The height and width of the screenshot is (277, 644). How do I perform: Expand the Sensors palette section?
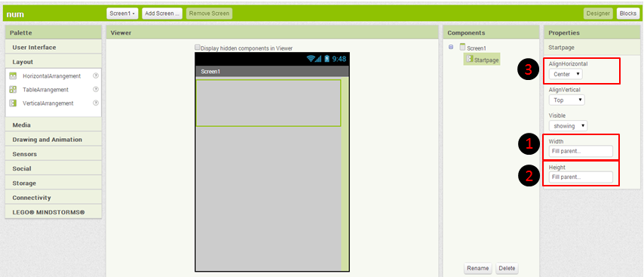(54, 154)
